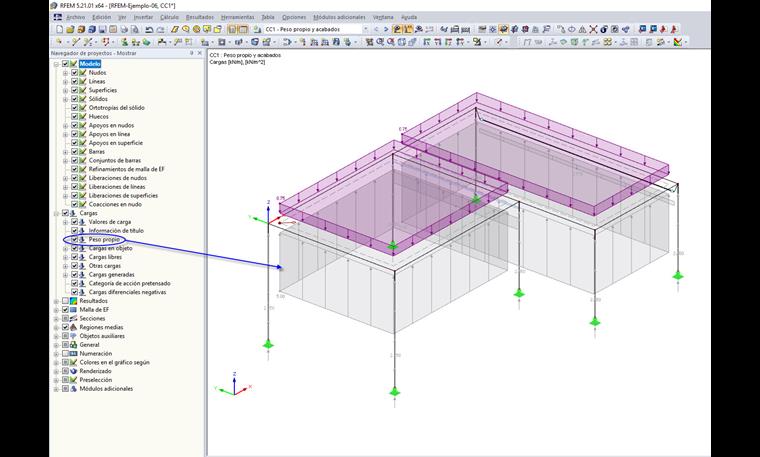Click the Módulos adicionales tree icon
Screen dimensions: 760x457
pos(74,389)
